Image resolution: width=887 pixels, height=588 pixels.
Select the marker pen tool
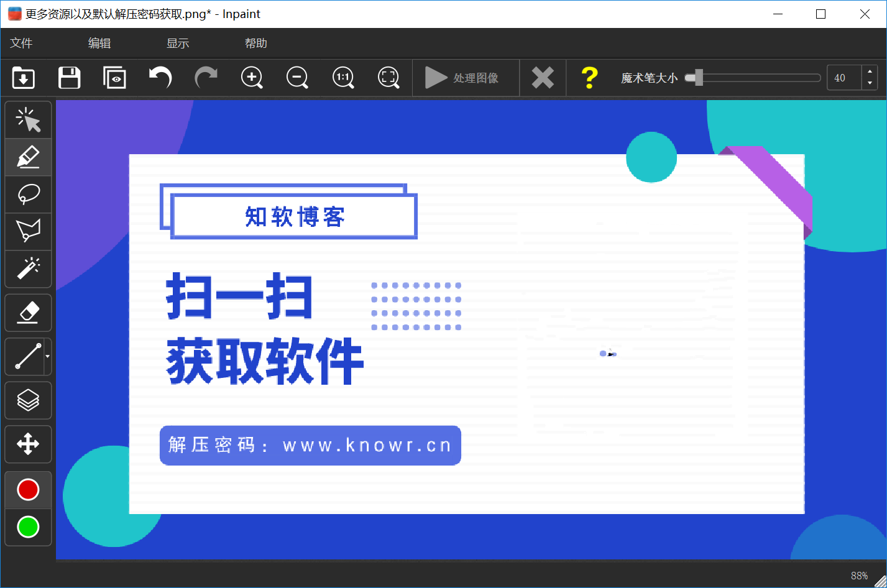(x=29, y=157)
